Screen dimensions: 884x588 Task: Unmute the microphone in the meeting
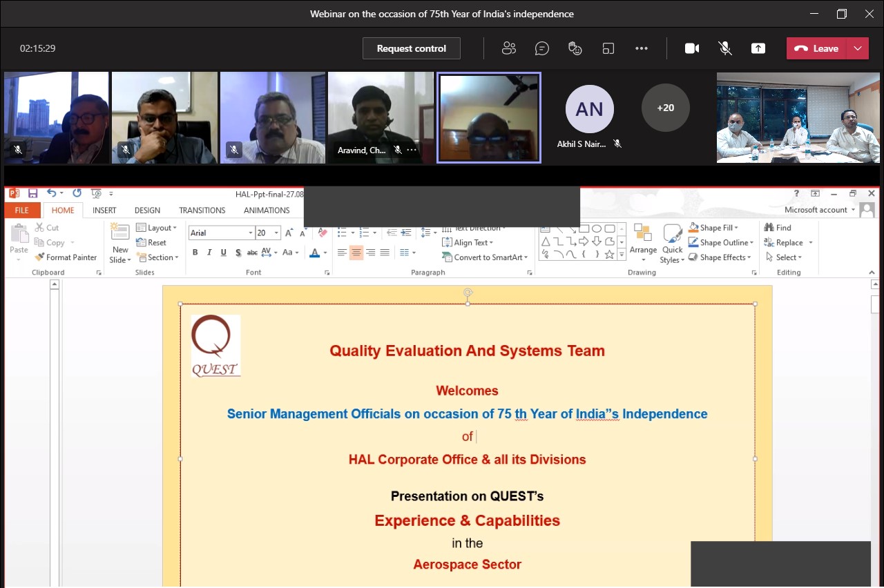click(724, 48)
